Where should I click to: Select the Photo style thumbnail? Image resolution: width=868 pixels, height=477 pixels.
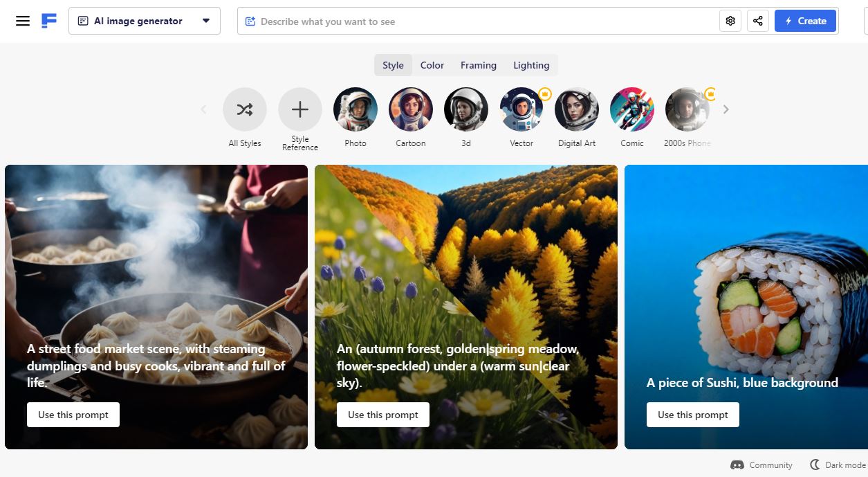click(x=355, y=109)
